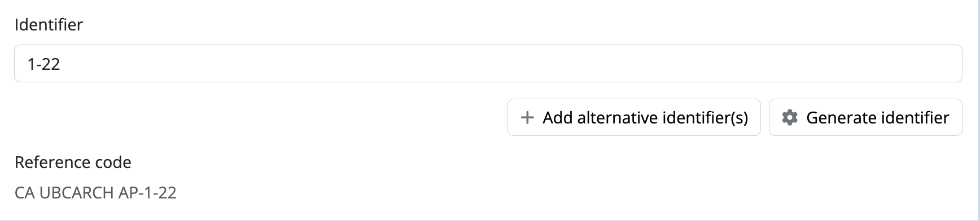Focus the Identifier text field

click(488, 64)
